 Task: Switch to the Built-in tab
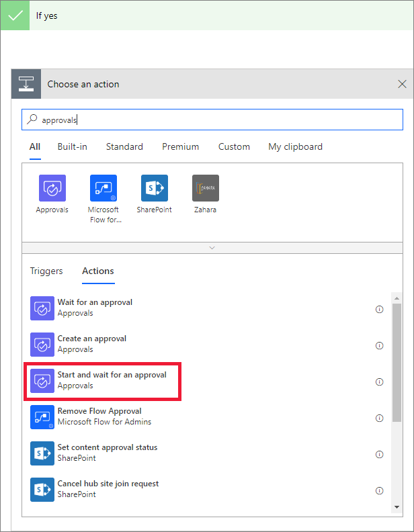[73, 147]
